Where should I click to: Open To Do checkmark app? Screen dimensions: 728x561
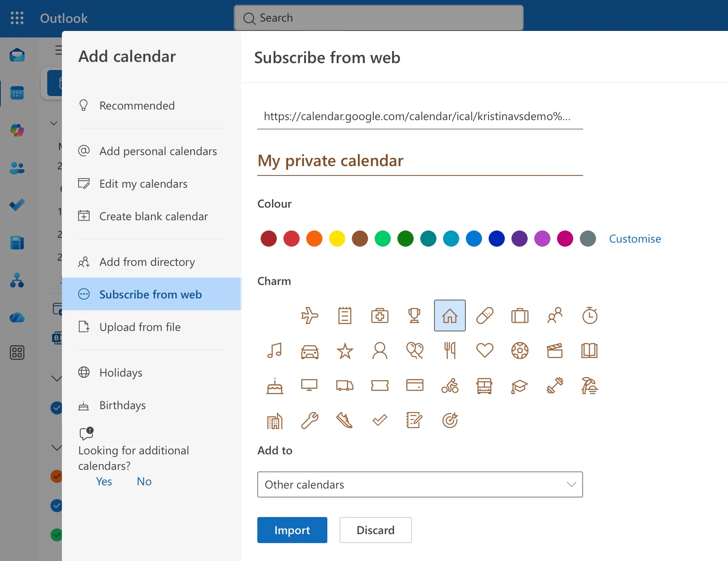pyautogui.click(x=17, y=205)
